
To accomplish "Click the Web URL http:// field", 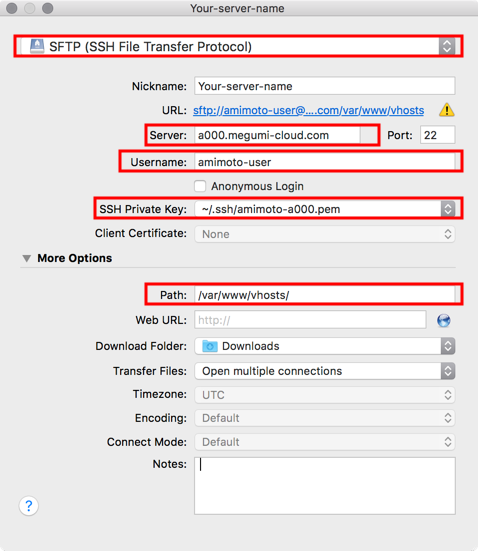I will tap(310, 320).
